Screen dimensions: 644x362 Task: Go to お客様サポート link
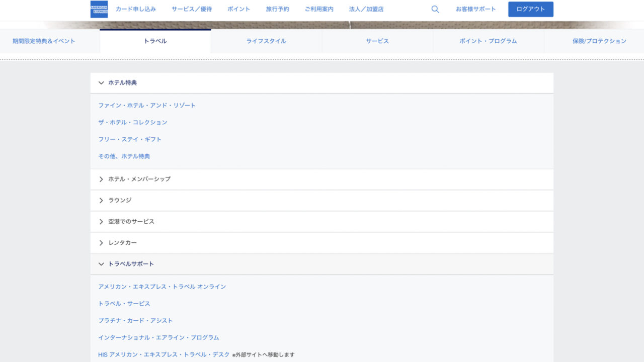click(476, 9)
